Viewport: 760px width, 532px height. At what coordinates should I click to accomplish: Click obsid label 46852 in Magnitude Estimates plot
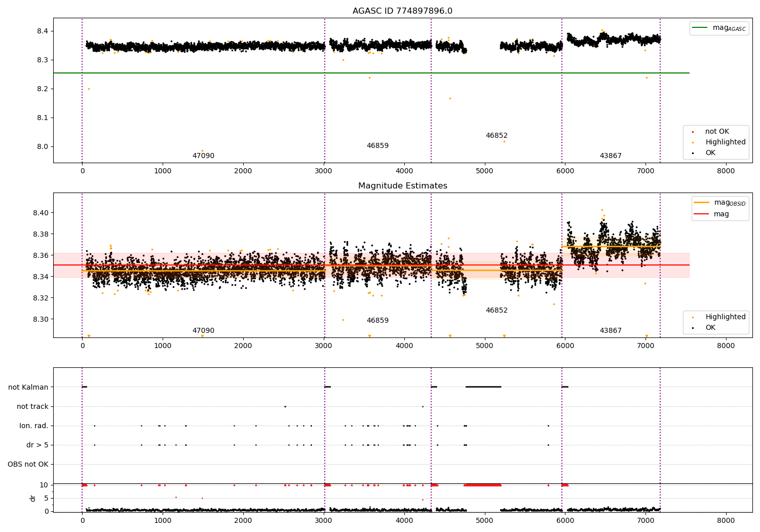pos(497,311)
